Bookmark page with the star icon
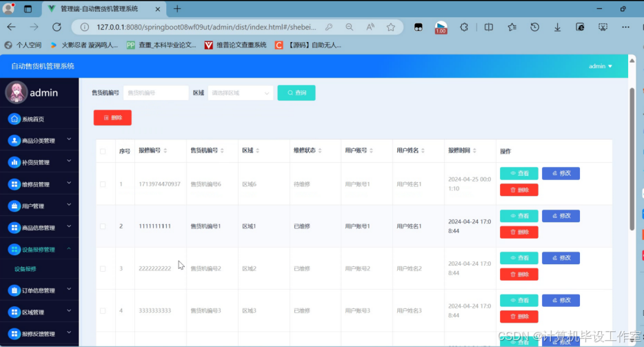The height and width of the screenshot is (347, 644). [x=390, y=27]
